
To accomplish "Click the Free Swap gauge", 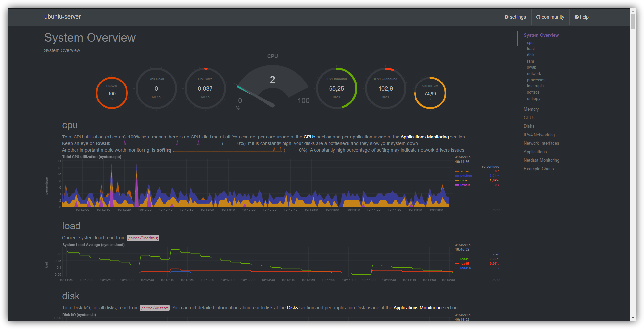I will point(112,93).
